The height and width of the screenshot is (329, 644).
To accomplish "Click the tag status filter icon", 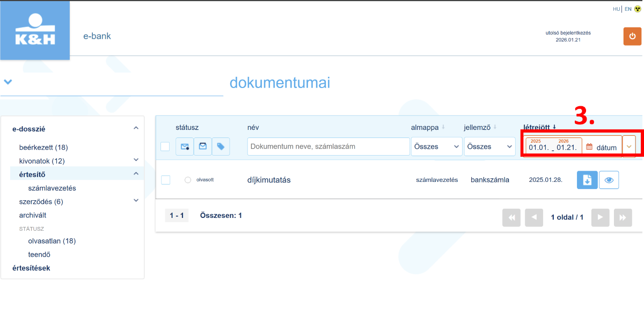I will click(x=221, y=147).
